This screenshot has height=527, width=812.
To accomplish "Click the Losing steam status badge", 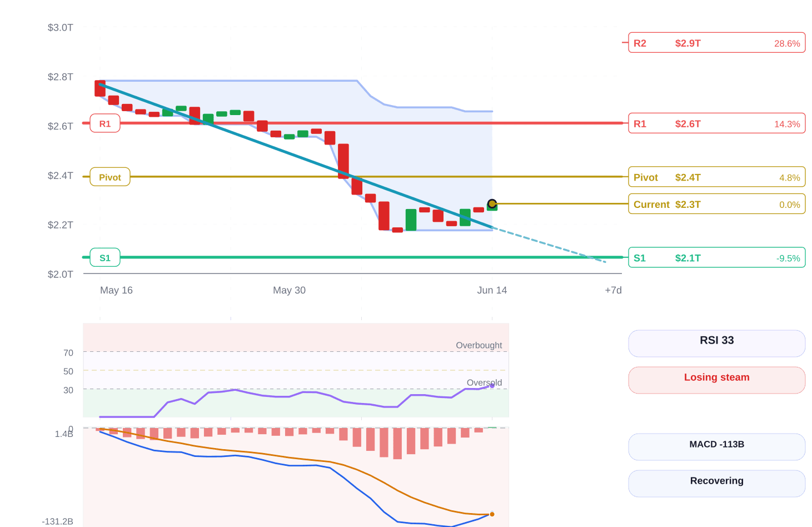I will (716, 380).
